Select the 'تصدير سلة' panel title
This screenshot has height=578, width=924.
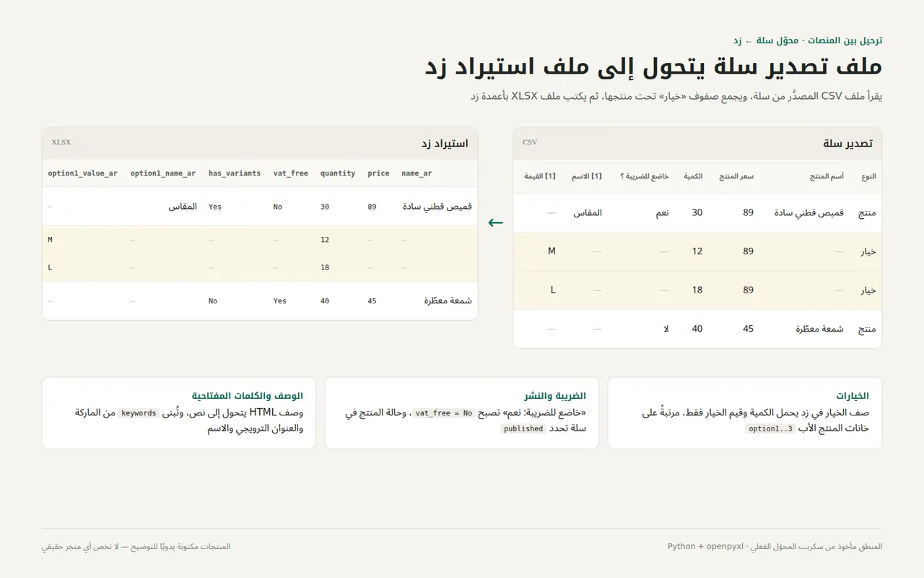click(847, 143)
